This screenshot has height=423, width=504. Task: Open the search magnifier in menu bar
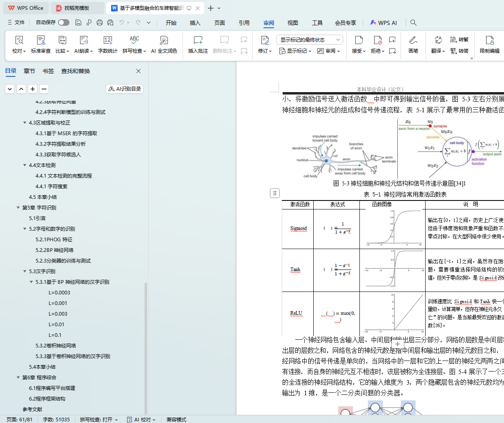pos(413,23)
